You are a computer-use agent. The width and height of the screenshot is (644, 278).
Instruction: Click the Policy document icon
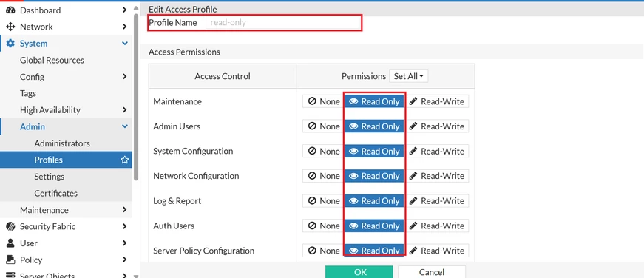point(10,260)
